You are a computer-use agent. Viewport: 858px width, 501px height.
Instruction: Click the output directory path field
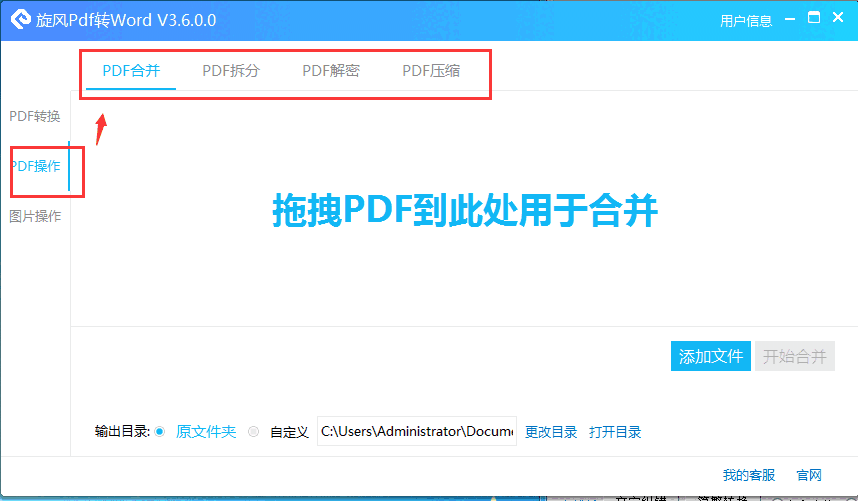pyautogui.click(x=416, y=432)
